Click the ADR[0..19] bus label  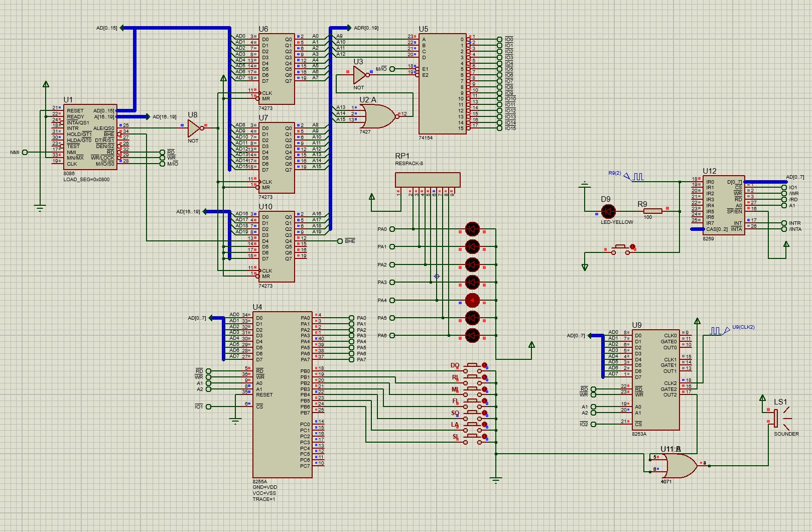coord(366,28)
